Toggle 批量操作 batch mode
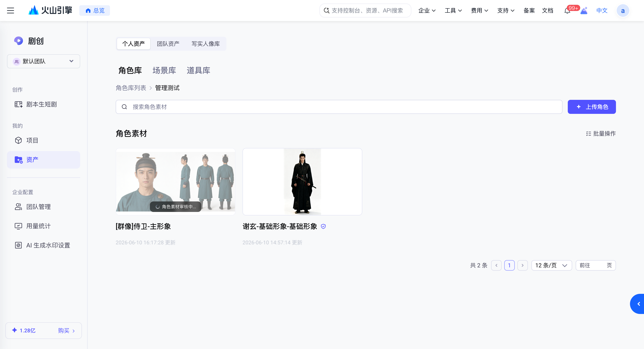Image resolution: width=644 pixels, height=349 pixels. [601, 134]
